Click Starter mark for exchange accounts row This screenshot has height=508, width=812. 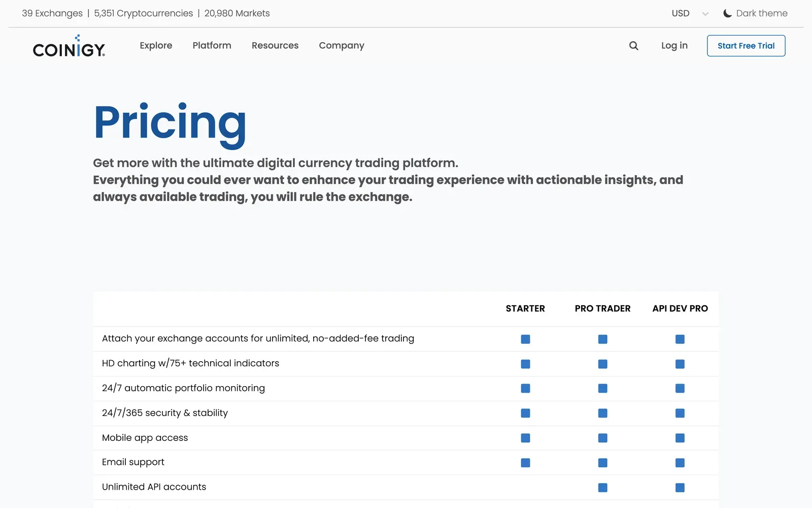(525, 339)
